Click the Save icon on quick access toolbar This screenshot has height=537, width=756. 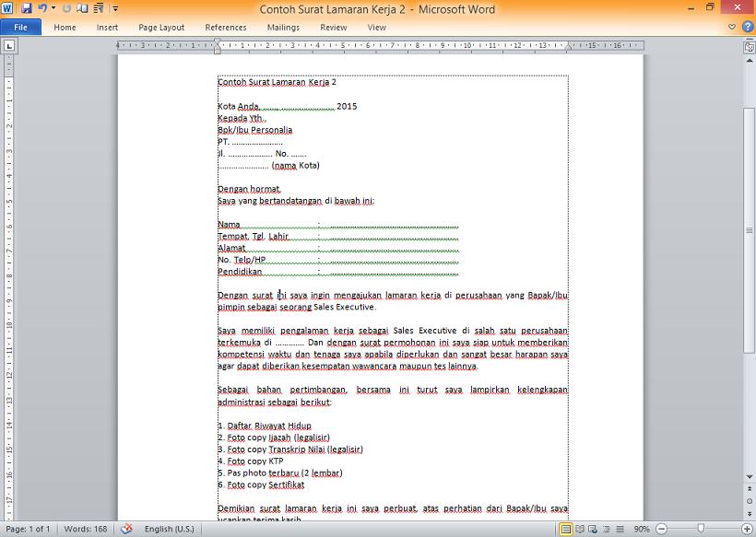26,8
